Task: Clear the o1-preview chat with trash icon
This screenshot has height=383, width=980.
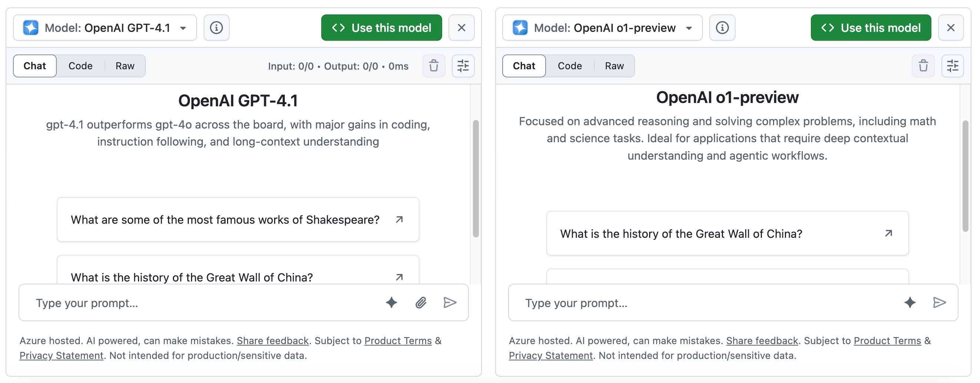Action: click(923, 66)
